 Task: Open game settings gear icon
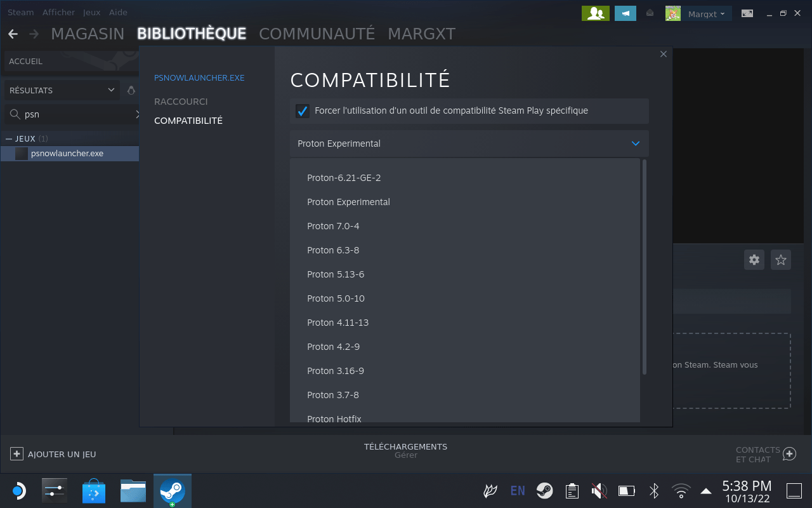coord(754,260)
